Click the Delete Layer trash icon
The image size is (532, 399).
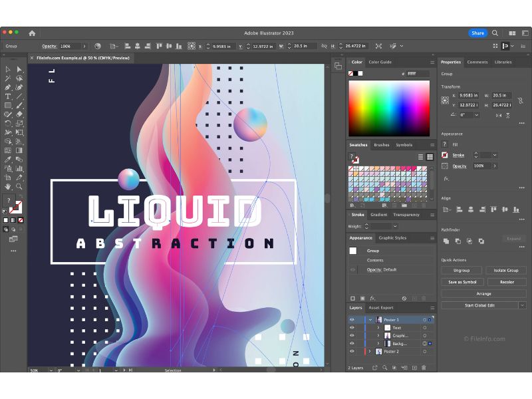pyautogui.click(x=424, y=368)
